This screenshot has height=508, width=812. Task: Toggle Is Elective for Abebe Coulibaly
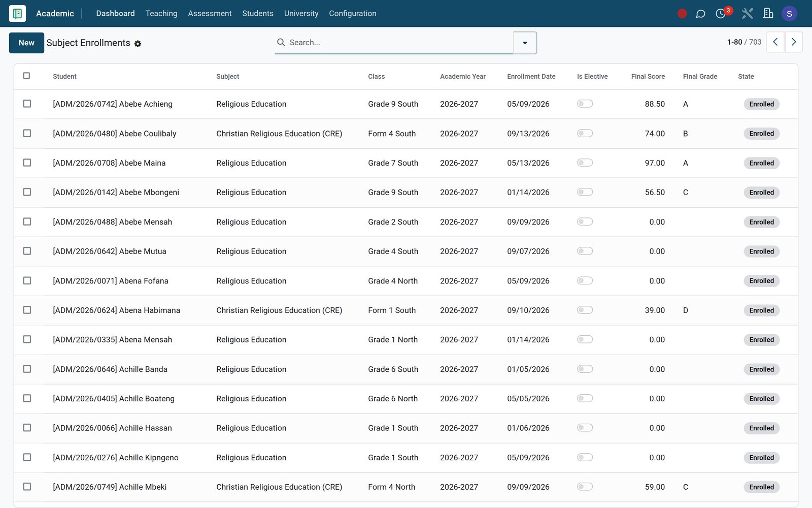[x=585, y=133]
